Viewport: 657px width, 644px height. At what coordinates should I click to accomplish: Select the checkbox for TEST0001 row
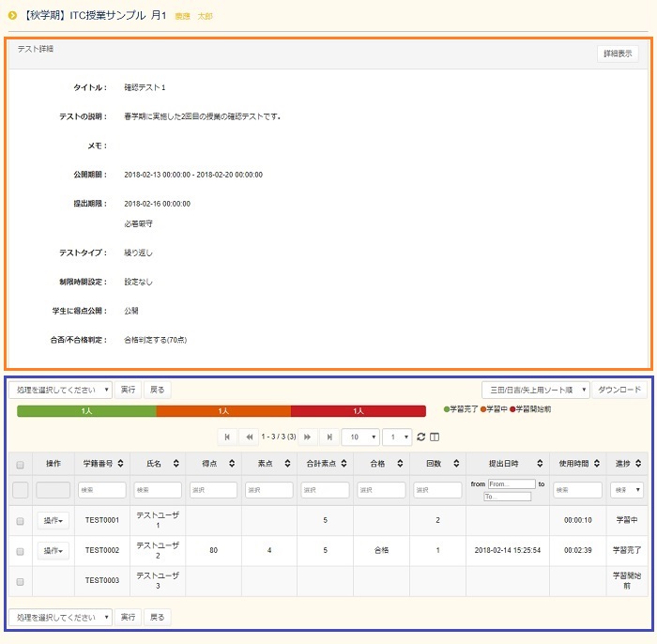(20, 521)
